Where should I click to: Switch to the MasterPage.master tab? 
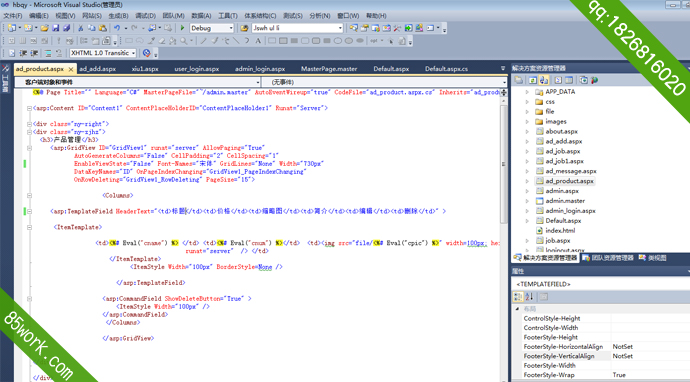329,69
